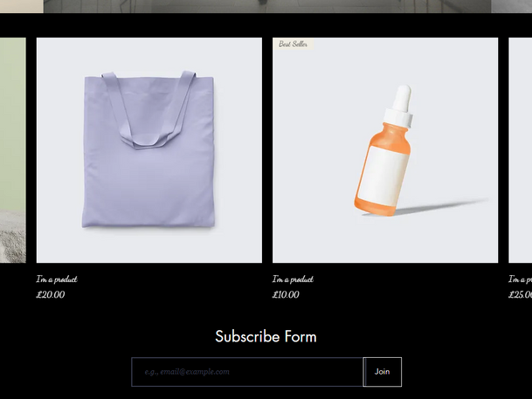
Task: Click the tote bag handles in image
Action: (149, 110)
